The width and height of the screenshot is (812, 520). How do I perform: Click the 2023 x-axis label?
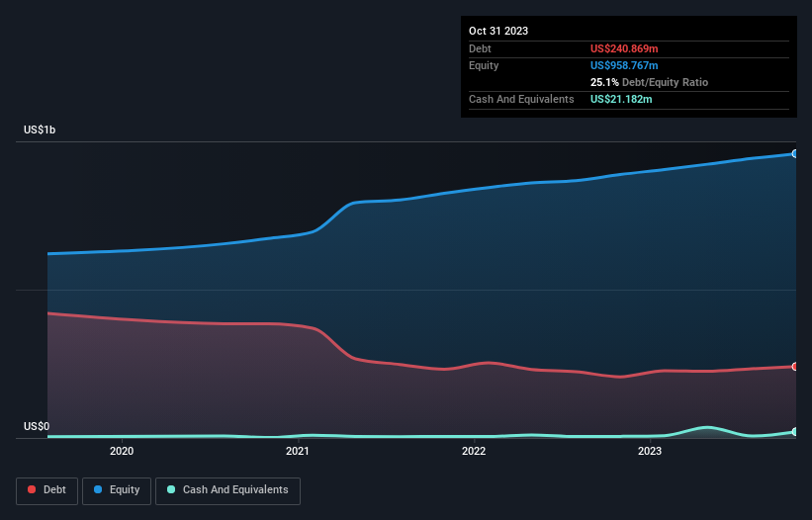[x=650, y=451]
